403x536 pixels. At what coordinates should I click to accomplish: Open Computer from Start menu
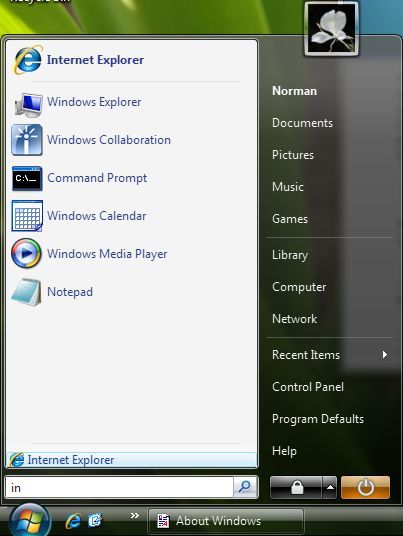point(299,287)
